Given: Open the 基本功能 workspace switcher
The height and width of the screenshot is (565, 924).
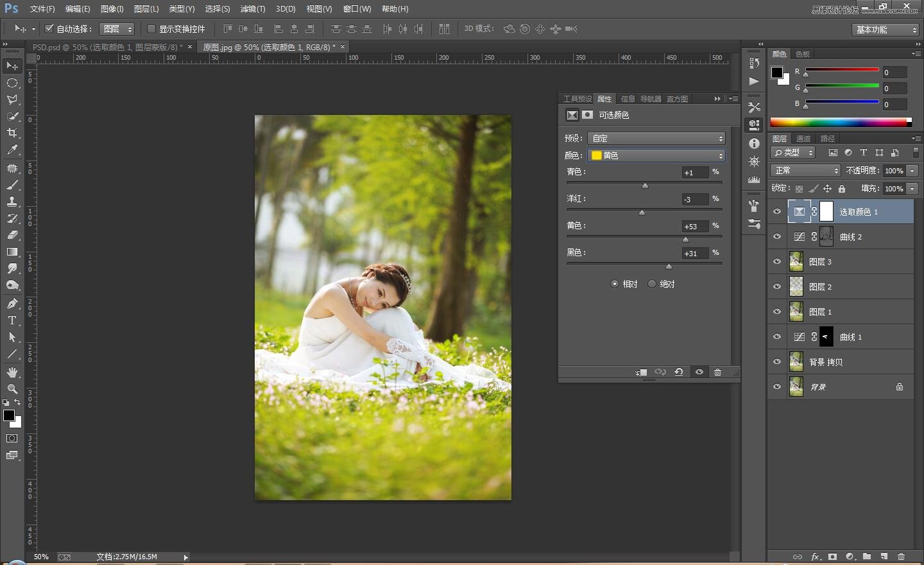Looking at the screenshot, I should pos(886,30).
